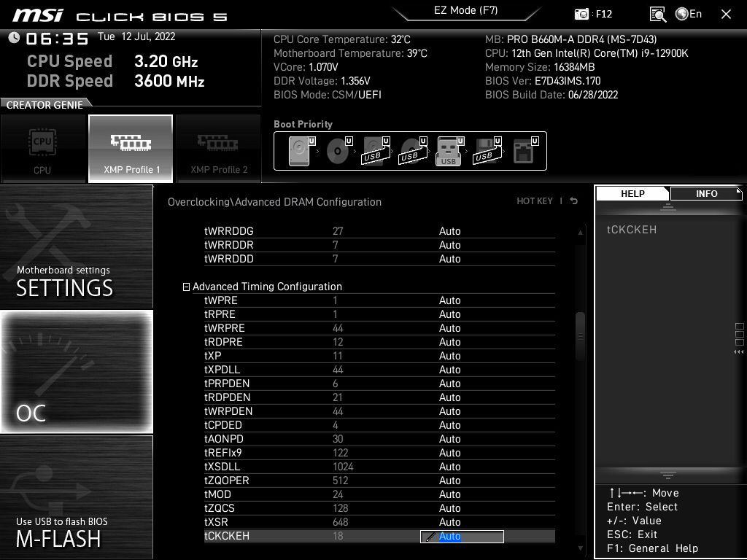Click the date Tue 12 Jul, 2022
The image size is (747, 560).
pos(136,36)
